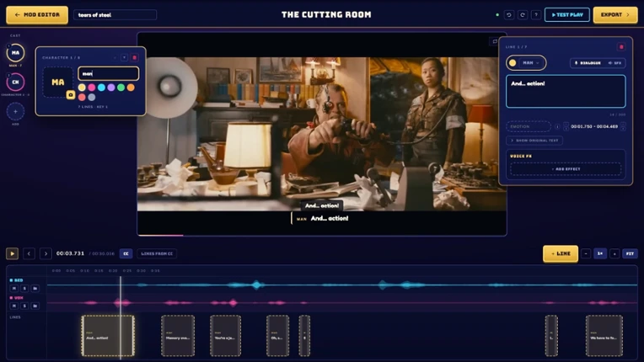
Task: Open the Emotion selector field
Action: click(x=529, y=126)
